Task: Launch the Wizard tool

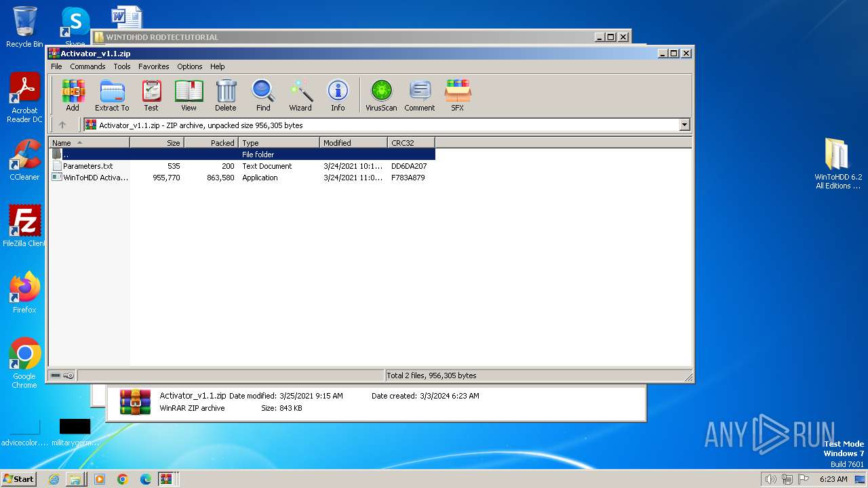Action: click(x=300, y=96)
